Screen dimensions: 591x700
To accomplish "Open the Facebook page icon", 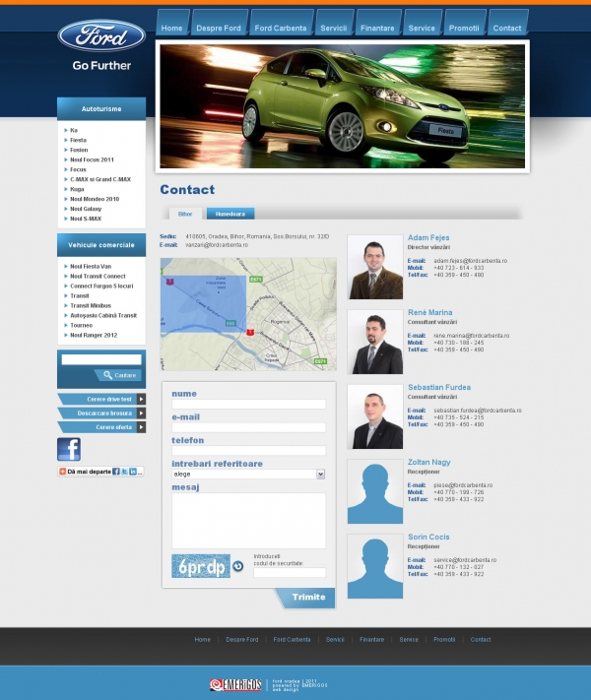I will pos(69,449).
